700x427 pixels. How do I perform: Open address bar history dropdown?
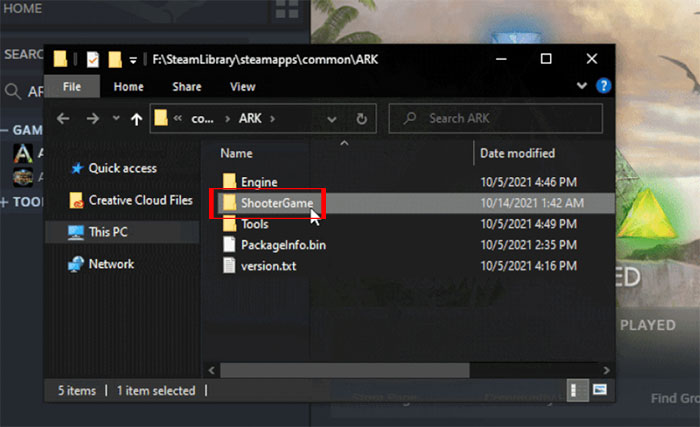[x=331, y=119]
